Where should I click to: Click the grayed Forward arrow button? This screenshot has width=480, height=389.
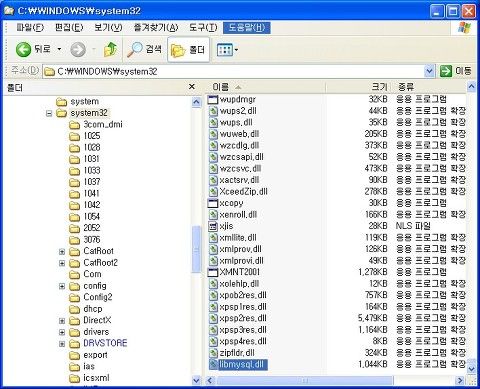coord(78,50)
